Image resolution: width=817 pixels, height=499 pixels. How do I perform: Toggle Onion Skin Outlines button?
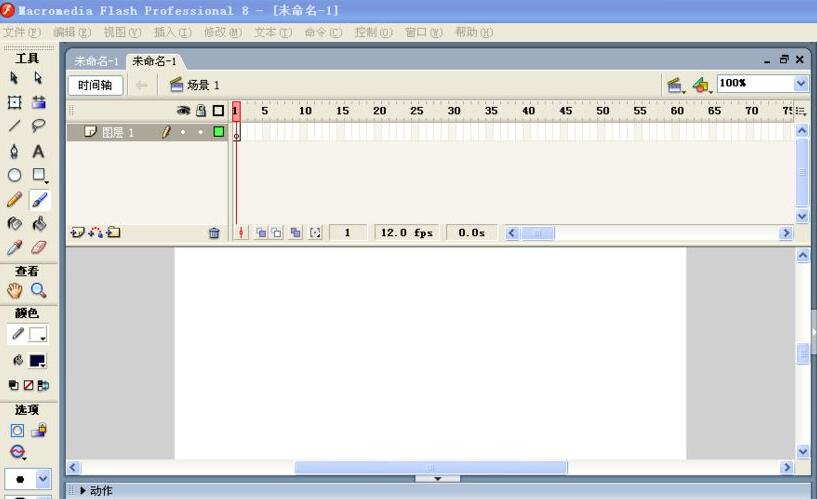(x=276, y=232)
